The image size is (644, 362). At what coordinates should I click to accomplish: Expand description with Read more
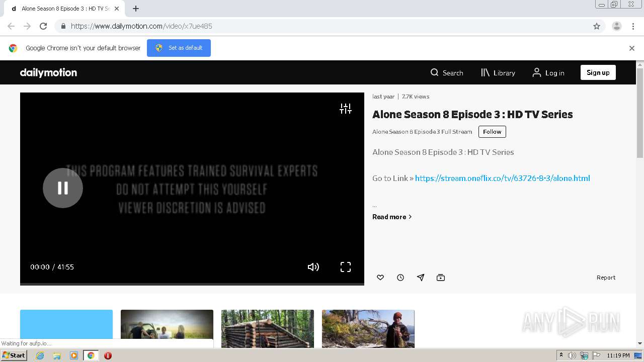tap(392, 217)
